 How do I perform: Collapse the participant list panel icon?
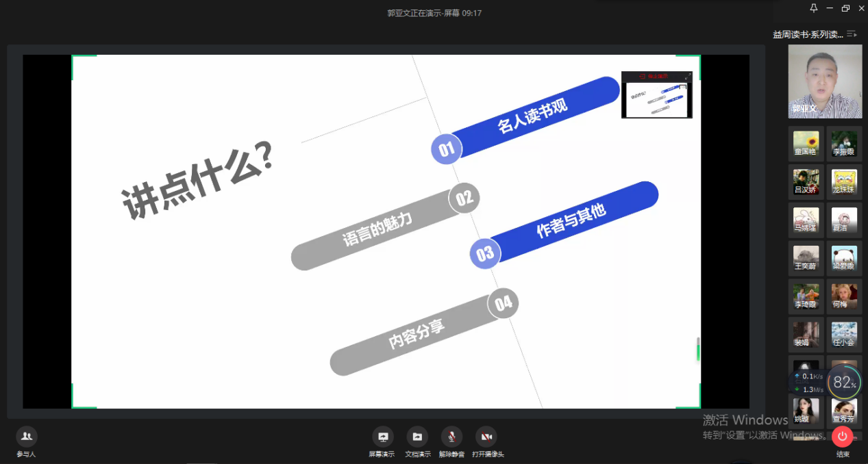click(852, 34)
